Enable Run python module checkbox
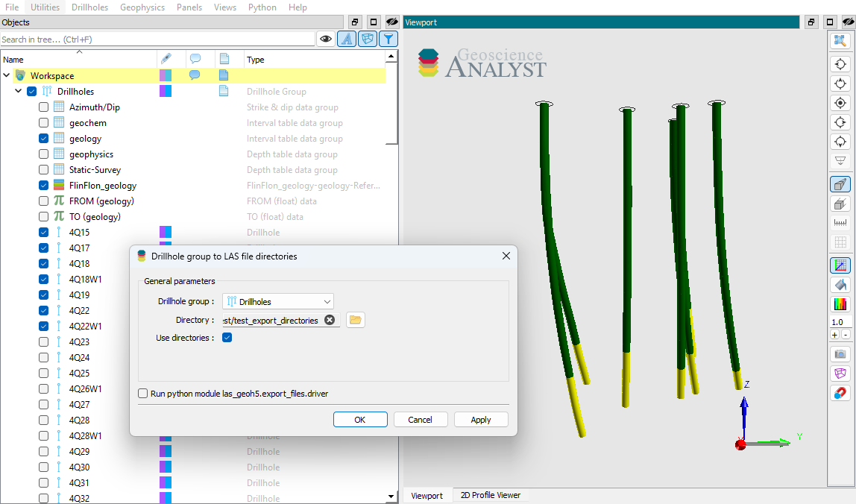This screenshot has height=504, width=856. (143, 394)
